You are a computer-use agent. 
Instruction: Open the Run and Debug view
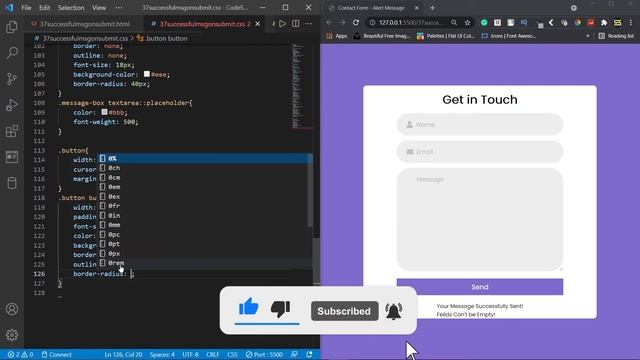point(12,105)
